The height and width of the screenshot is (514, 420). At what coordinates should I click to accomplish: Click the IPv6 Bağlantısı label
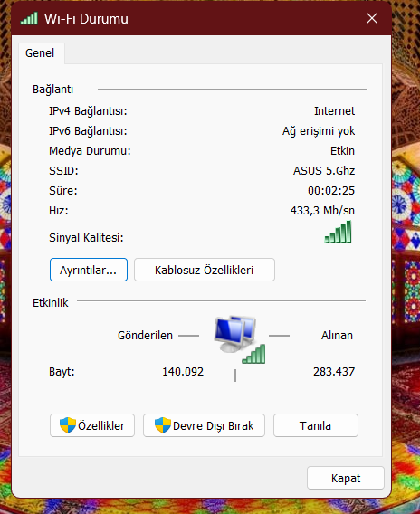[88, 131]
